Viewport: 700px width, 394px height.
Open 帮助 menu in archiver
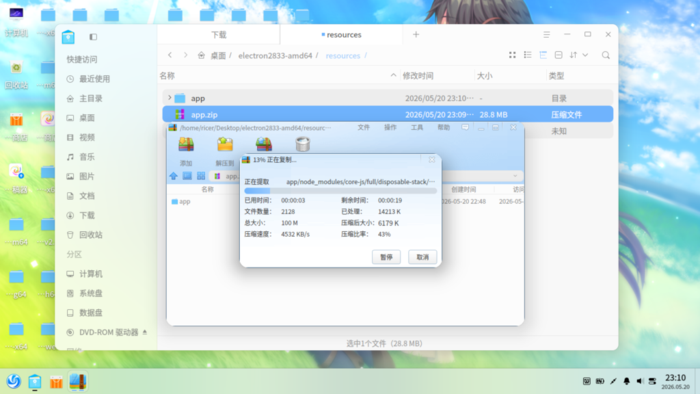coord(444,128)
